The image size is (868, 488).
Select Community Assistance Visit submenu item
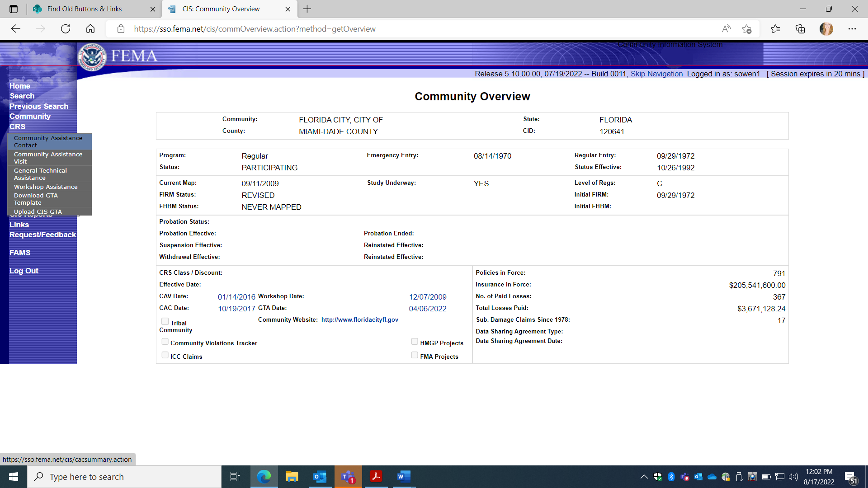tap(48, 158)
